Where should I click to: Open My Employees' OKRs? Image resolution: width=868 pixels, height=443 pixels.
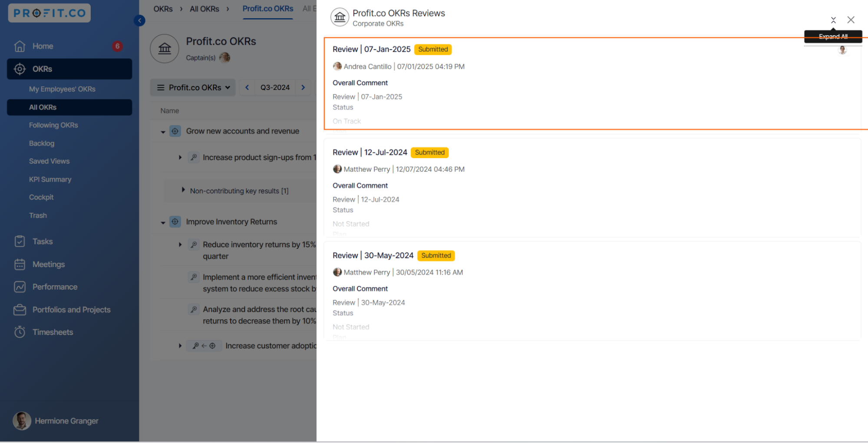(x=62, y=89)
